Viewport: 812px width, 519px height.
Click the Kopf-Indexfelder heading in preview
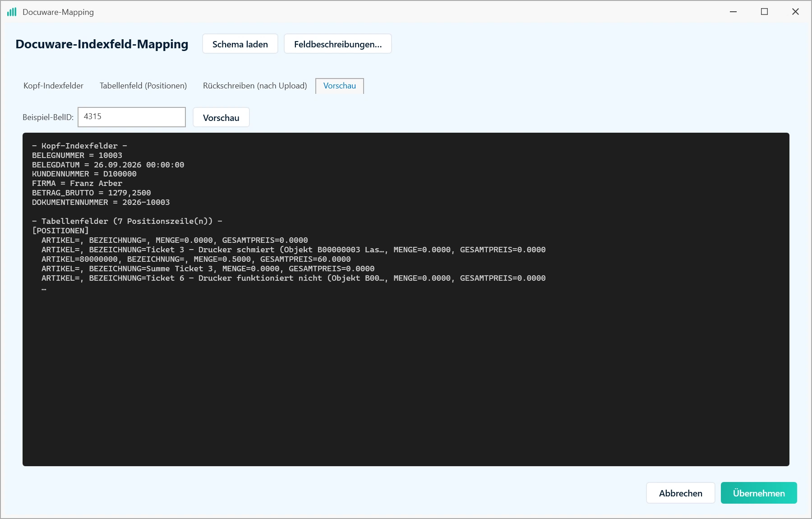(x=79, y=146)
